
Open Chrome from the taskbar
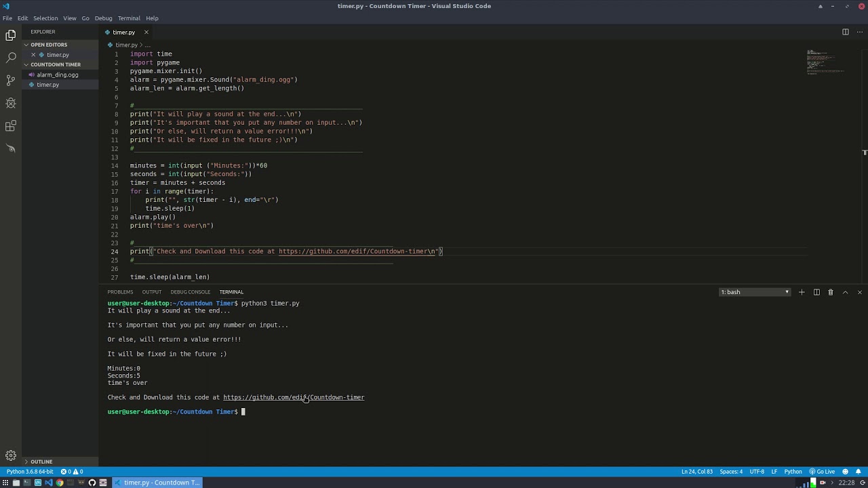pyautogui.click(x=60, y=483)
